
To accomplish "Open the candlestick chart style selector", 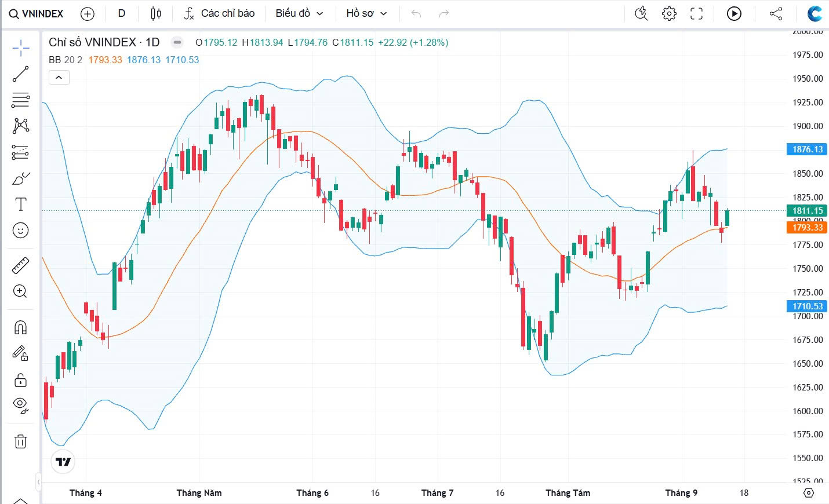I will point(155,13).
